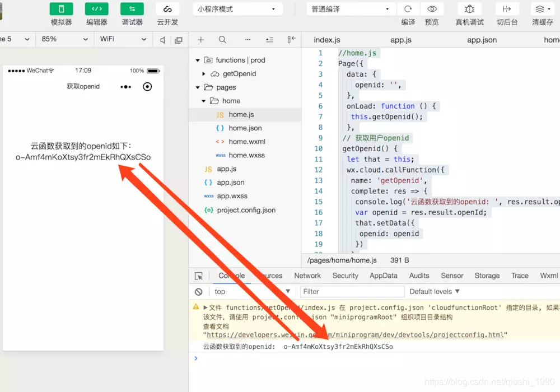Open the Audits devtools tab
The height and width of the screenshot is (392, 560).
[x=419, y=276]
